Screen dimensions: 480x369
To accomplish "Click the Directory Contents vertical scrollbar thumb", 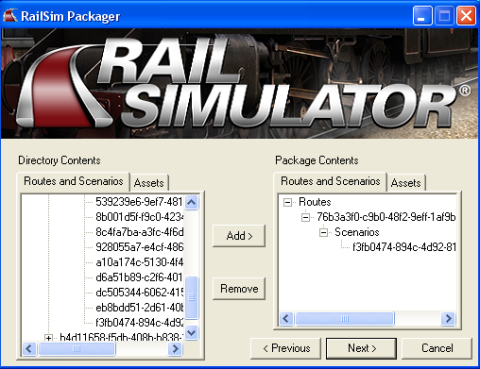I will pyautogui.click(x=192, y=297).
